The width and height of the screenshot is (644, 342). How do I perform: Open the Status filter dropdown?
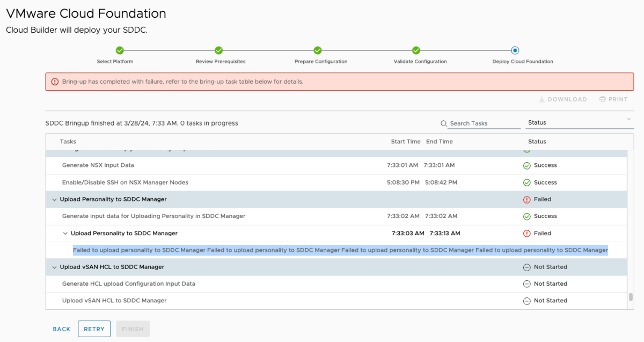click(580, 122)
